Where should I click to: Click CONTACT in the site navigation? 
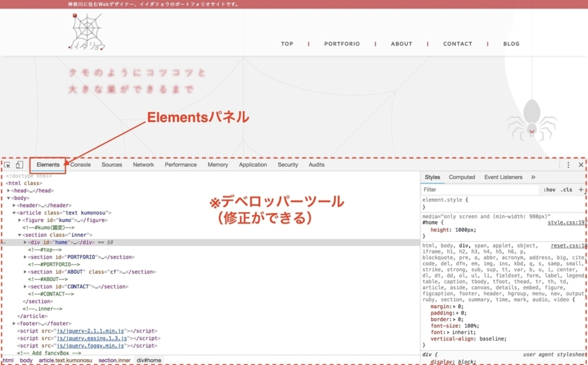coord(457,43)
